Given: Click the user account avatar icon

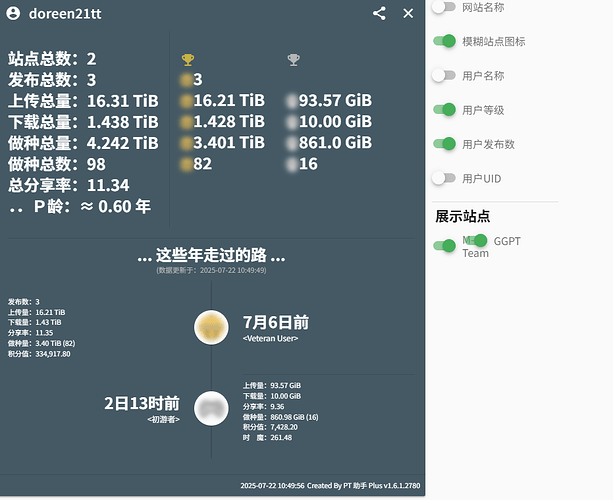Looking at the screenshot, I should click(13, 13).
